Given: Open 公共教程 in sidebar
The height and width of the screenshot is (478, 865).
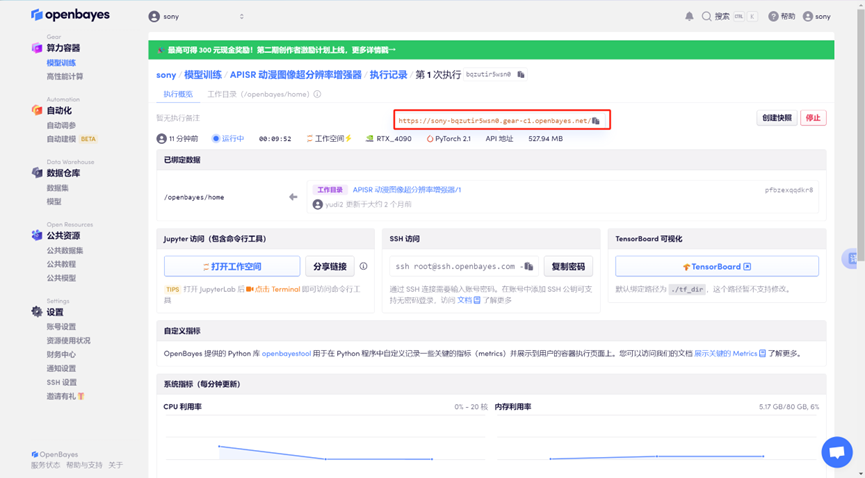Looking at the screenshot, I should 61,264.
